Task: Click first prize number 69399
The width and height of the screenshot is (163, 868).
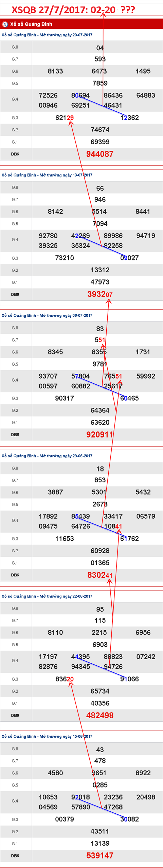Action: (100, 142)
